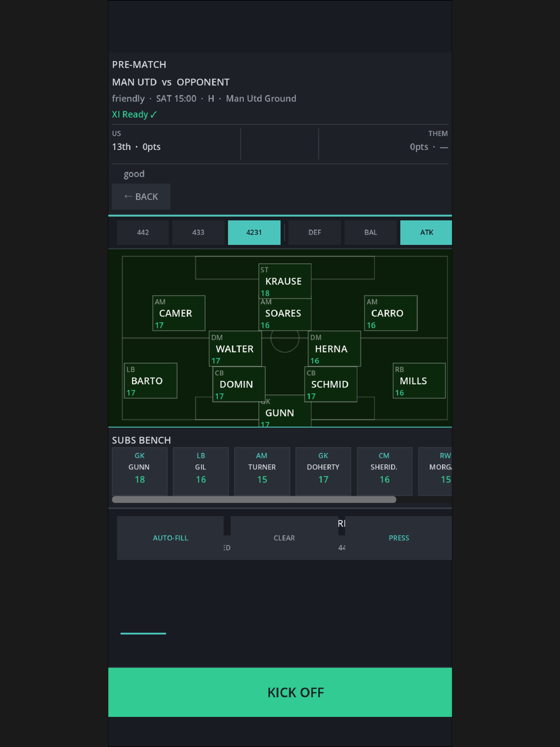Image resolution: width=560 pixels, height=747 pixels.
Task: Pick substitute GK GUNN from bench
Action: pyautogui.click(x=140, y=471)
